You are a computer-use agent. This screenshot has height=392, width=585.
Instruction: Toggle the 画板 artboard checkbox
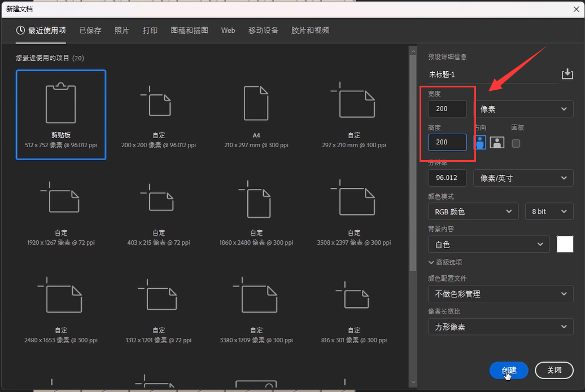click(x=516, y=143)
